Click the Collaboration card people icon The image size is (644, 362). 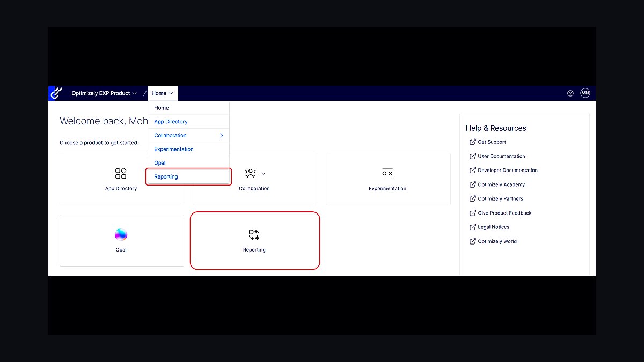coord(250,173)
